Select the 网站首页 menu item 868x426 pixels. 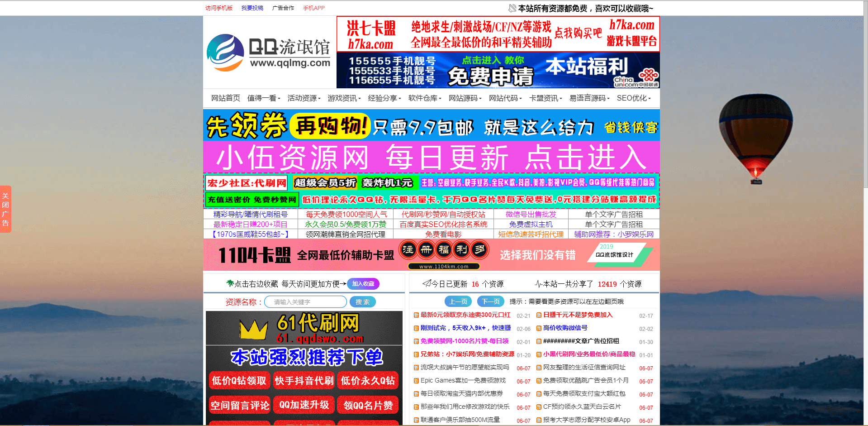pyautogui.click(x=225, y=98)
